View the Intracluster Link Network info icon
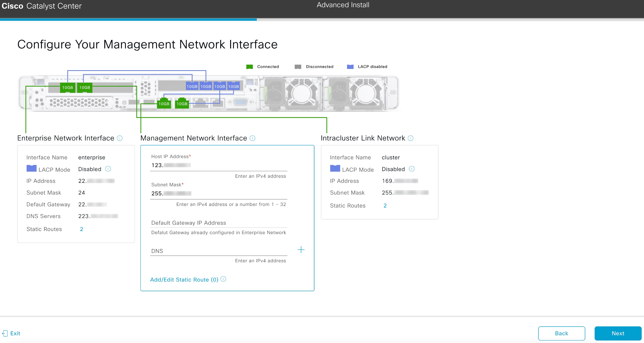The image size is (644, 343). 411,138
